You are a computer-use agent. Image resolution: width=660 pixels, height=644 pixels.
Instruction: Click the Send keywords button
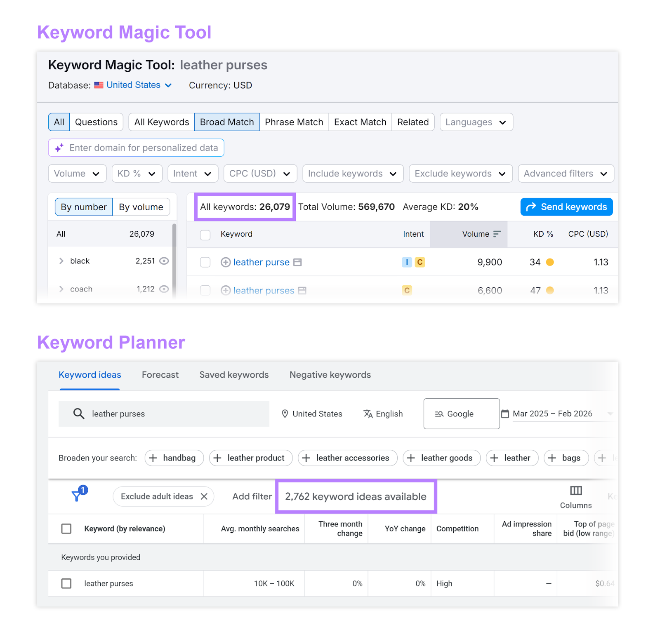(x=566, y=207)
